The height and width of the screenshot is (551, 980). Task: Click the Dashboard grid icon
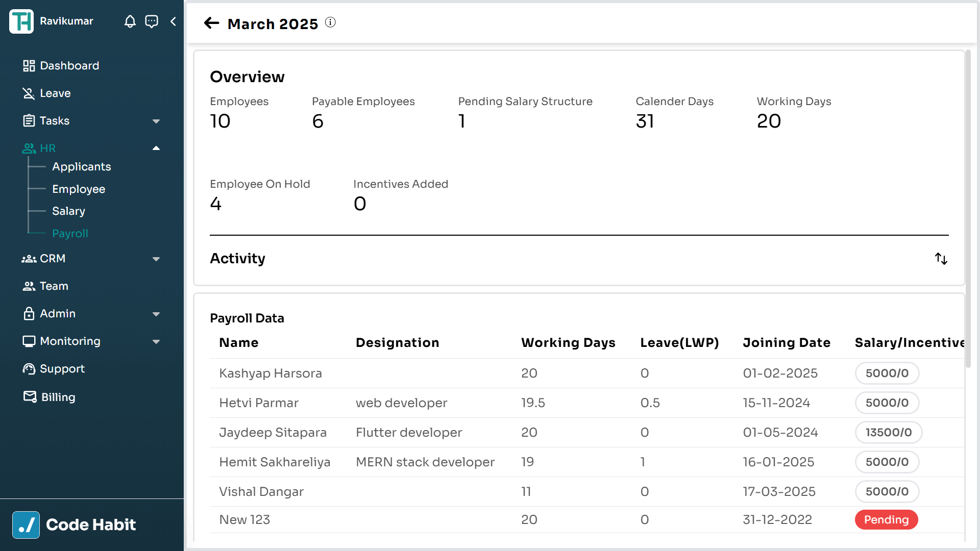pos(29,66)
